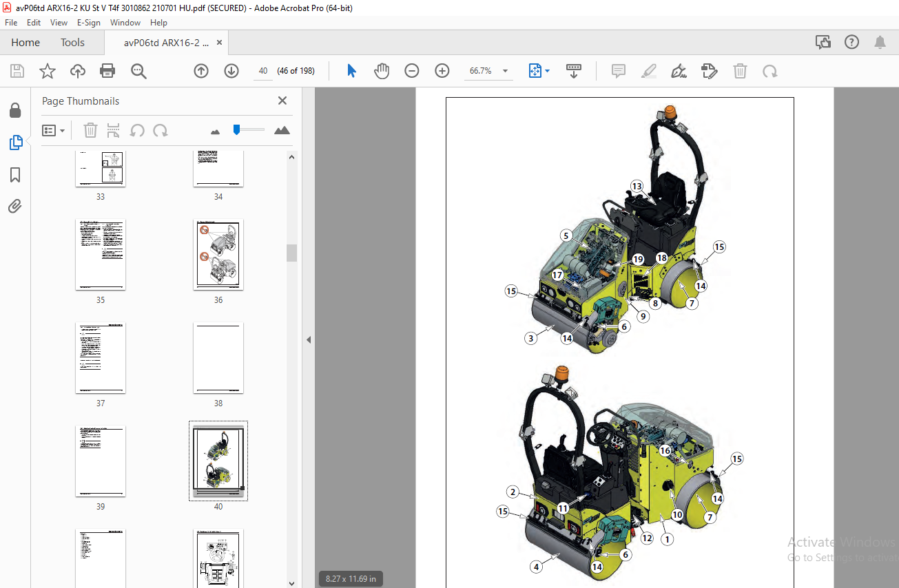The height and width of the screenshot is (588, 899).
Task: Click the scrolling mode keyboard icon
Action: point(574,71)
